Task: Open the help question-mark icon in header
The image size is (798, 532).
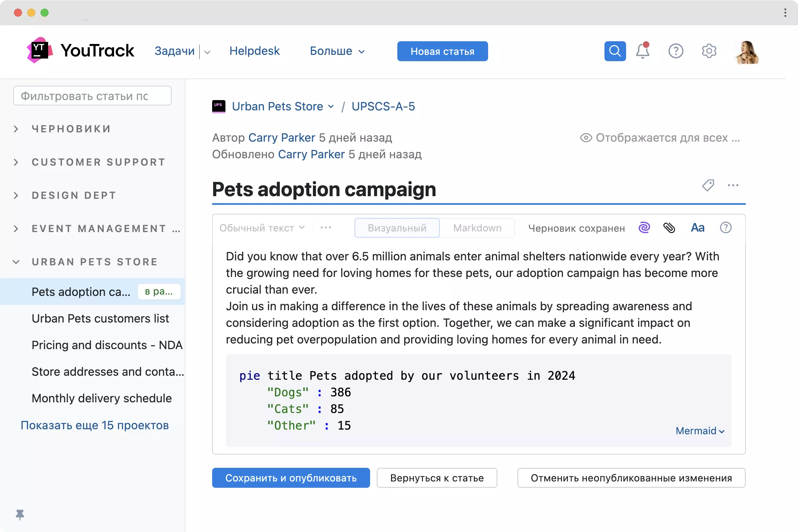Action: 676,51
